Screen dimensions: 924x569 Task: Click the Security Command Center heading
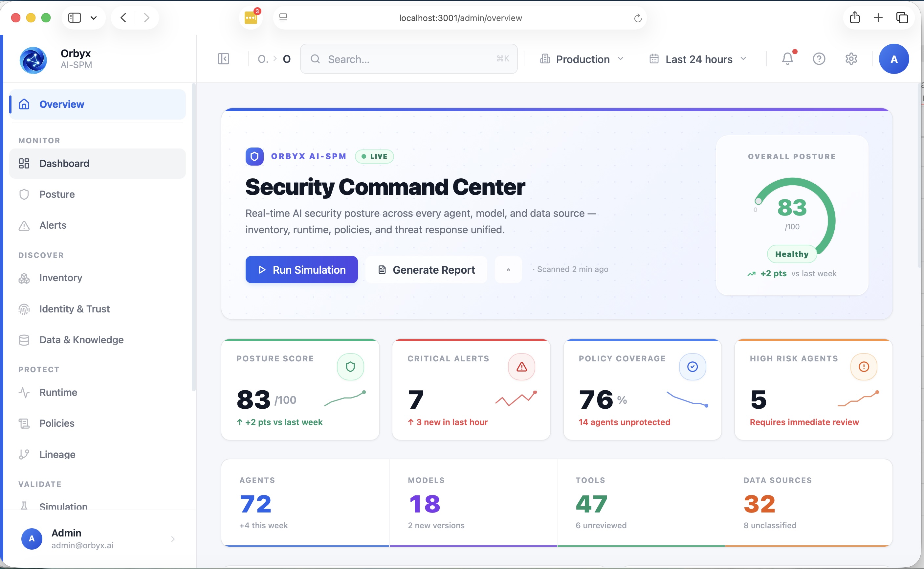[385, 187]
